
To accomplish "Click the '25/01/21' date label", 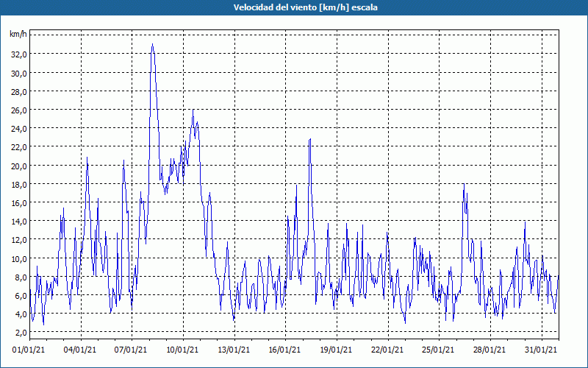I will pos(438,350).
